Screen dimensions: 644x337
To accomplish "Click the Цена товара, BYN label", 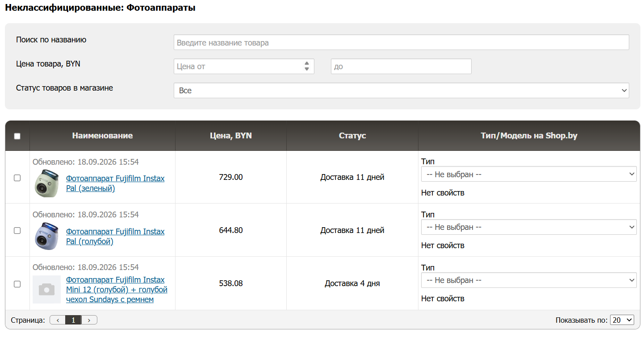I will pos(48,64).
